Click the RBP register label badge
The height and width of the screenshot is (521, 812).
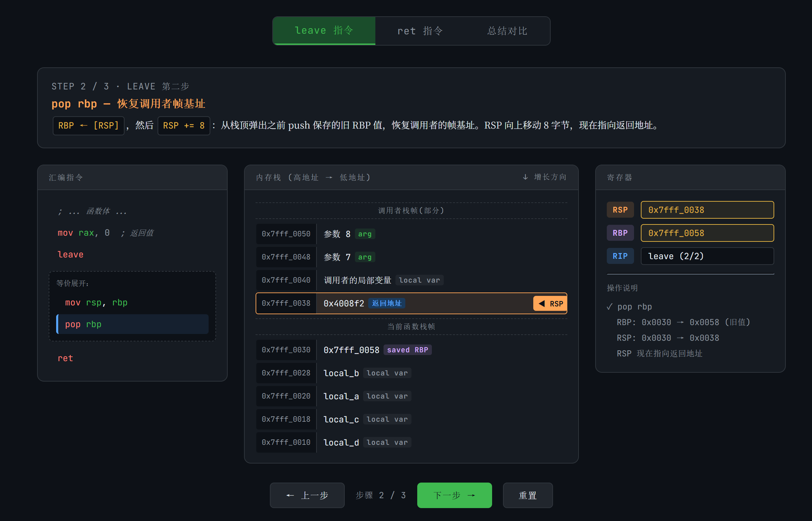(x=620, y=233)
